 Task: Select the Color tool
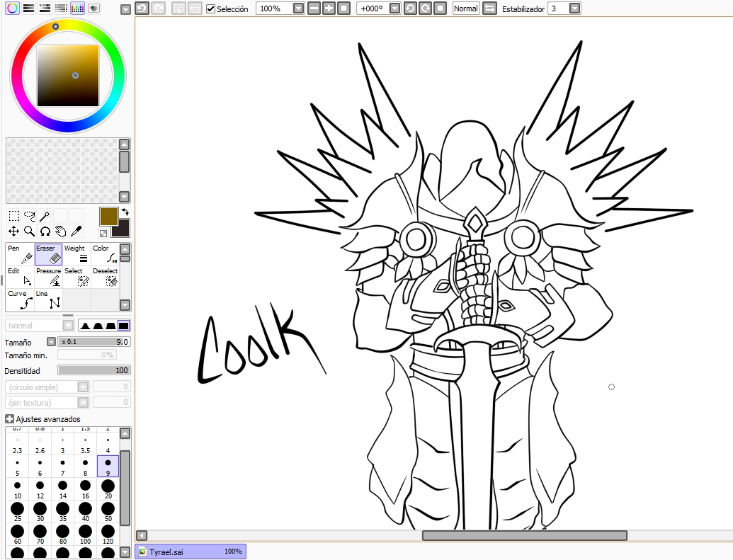click(x=106, y=254)
